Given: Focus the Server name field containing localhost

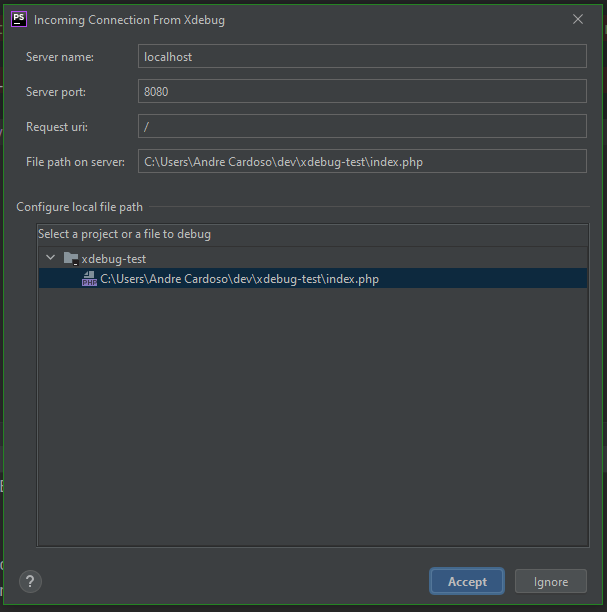Looking at the screenshot, I should pyautogui.click(x=362, y=56).
